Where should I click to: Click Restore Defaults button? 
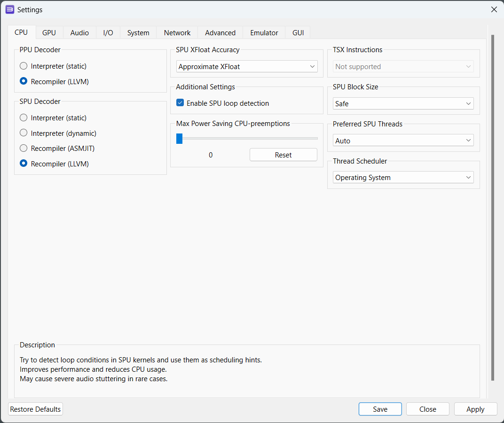click(35, 409)
